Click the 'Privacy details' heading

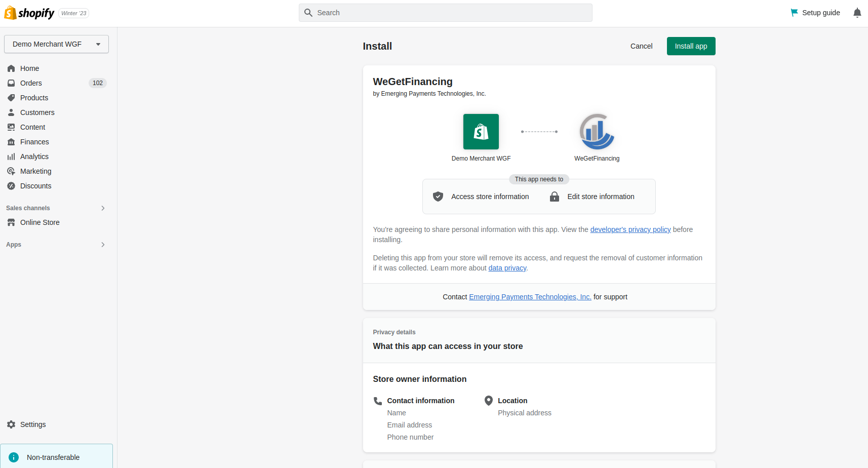pos(394,332)
